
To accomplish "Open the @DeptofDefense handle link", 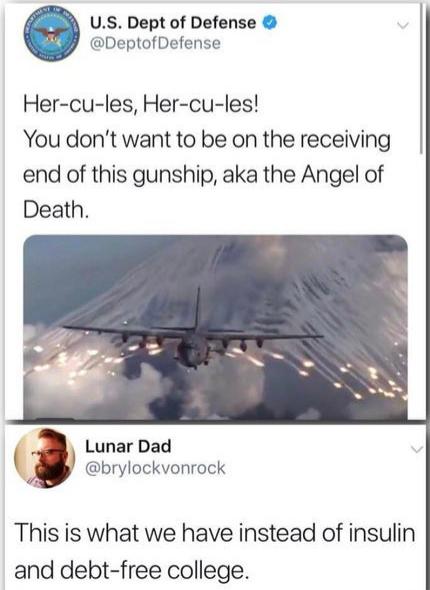I will [x=155, y=43].
